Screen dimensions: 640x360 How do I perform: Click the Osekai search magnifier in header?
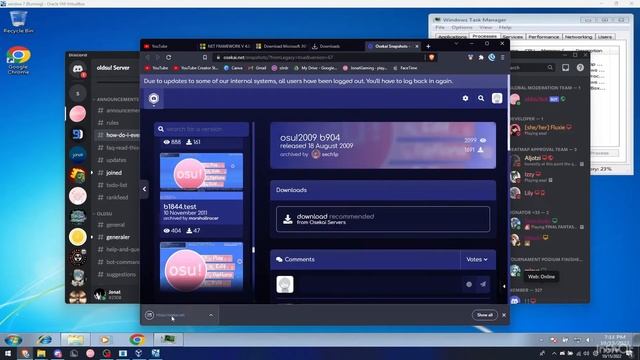coord(481,98)
